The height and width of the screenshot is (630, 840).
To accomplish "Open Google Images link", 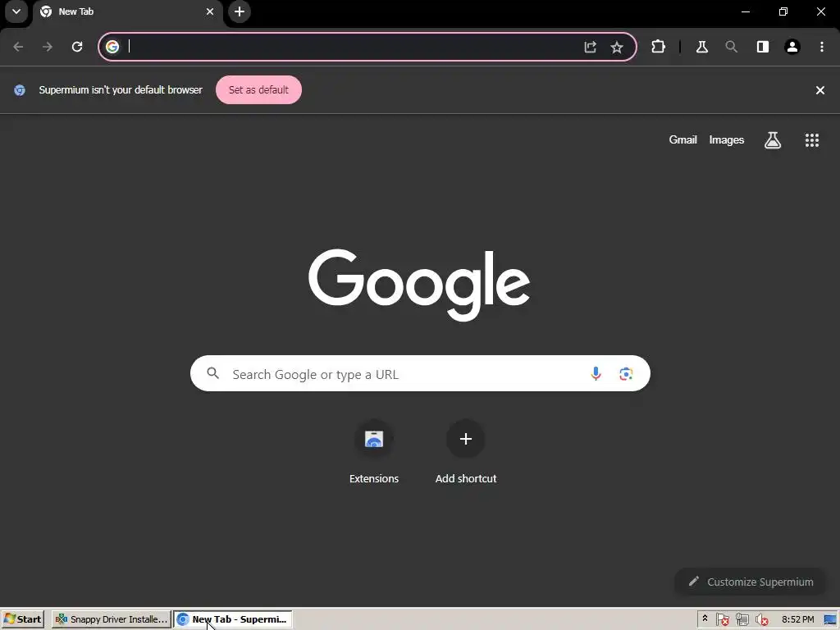I will tap(727, 139).
